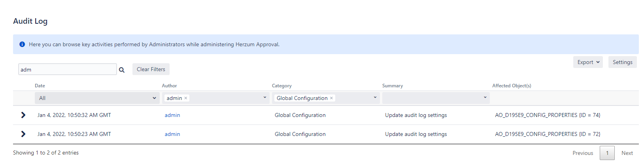Open admin profile link in first row

(x=172, y=115)
